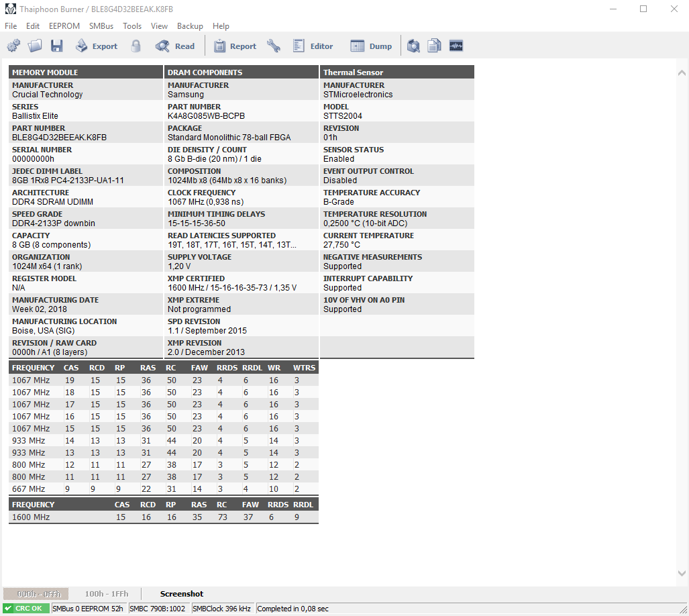This screenshot has height=616, width=689.
Task: Click the Thaiphoon Burner title bar logo
Action: (11, 9)
